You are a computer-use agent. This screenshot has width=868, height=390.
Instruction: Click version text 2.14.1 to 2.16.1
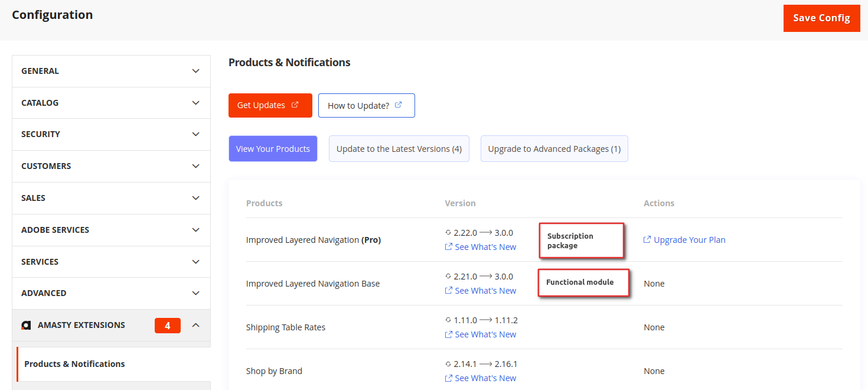point(485,364)
